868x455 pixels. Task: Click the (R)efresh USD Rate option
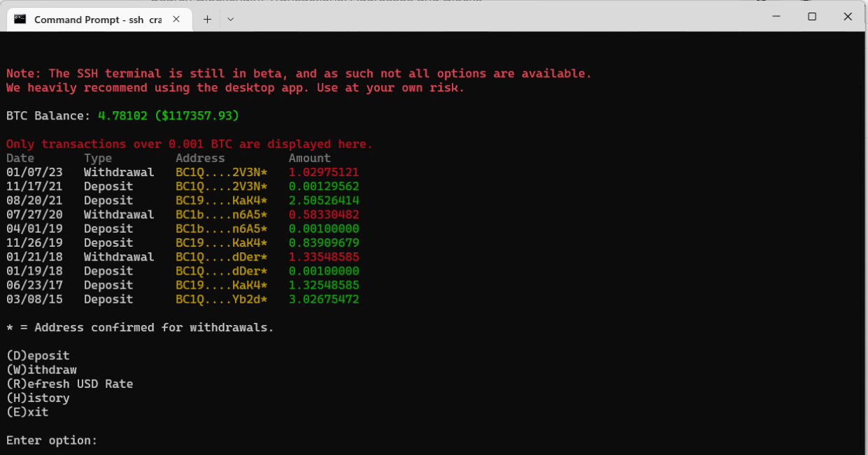pos(69,384)
